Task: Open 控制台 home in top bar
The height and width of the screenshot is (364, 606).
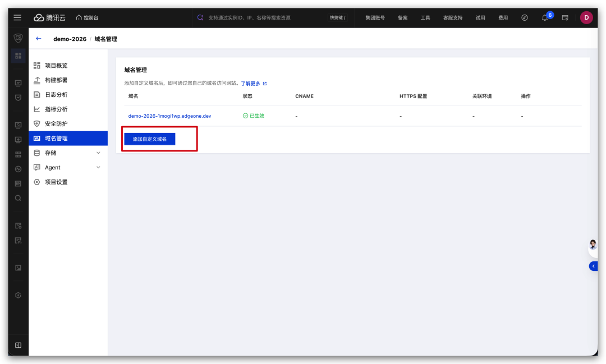Action: click(87, 17)
